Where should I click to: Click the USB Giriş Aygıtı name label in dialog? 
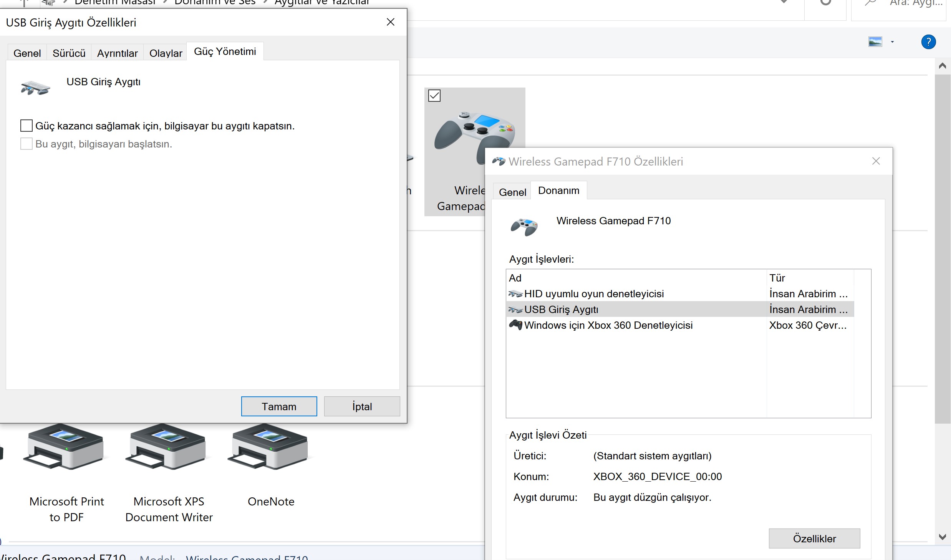pos(103,82)
